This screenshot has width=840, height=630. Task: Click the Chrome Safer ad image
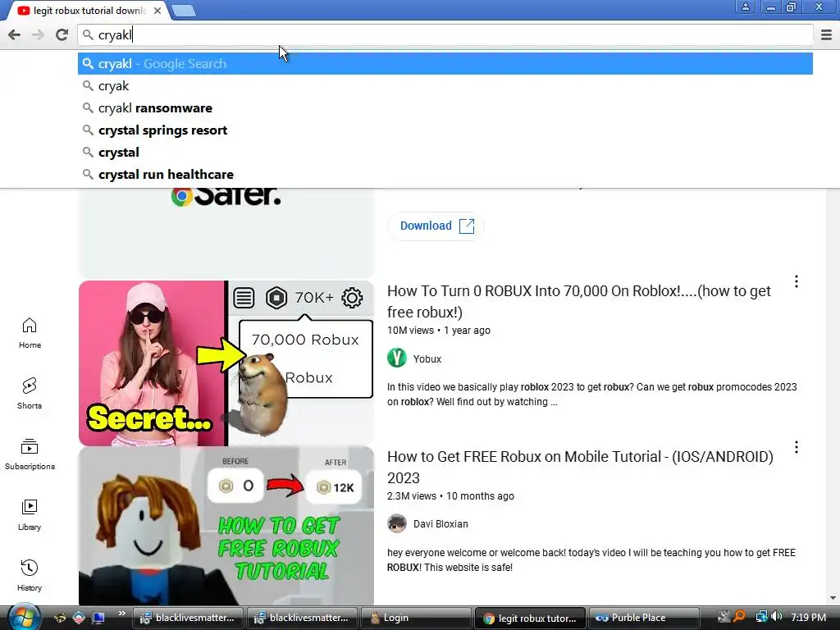tap(226, 231)
